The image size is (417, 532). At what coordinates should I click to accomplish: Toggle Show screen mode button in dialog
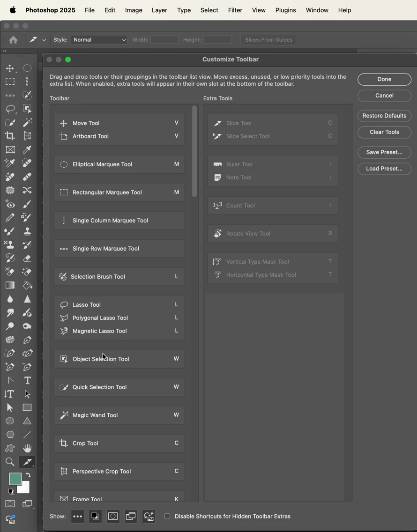click(x=131, y=517)
